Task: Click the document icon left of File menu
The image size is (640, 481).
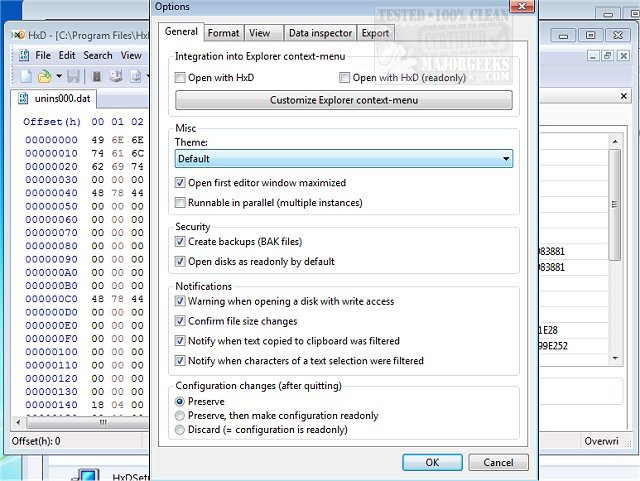Action: (24, 56)
